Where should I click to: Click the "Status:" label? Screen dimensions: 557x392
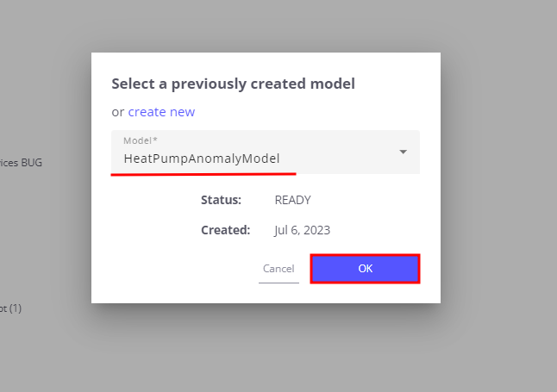click(221, 200)
